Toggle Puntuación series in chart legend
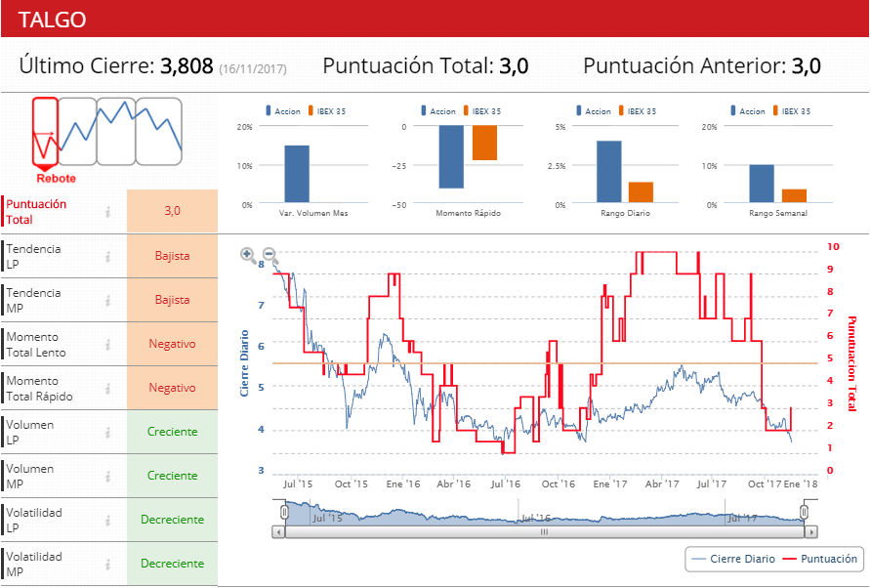Screen dimensions: 871x588 coord(820,559)
